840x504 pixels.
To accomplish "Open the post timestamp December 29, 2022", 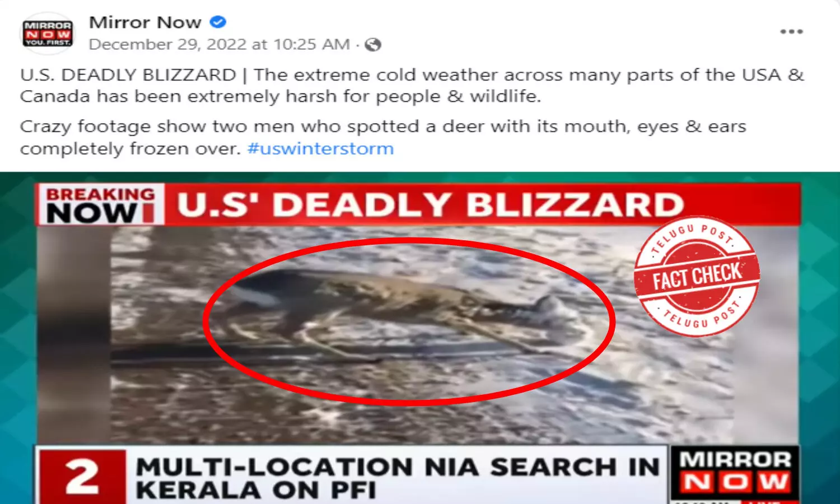I will tap(219, 44).
